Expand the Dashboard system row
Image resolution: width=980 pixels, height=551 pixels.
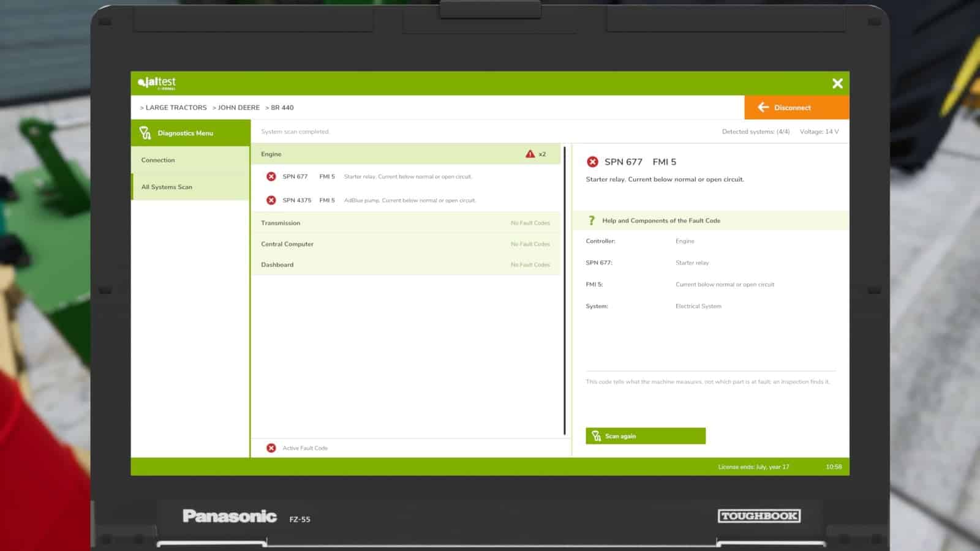click(406, 264)
